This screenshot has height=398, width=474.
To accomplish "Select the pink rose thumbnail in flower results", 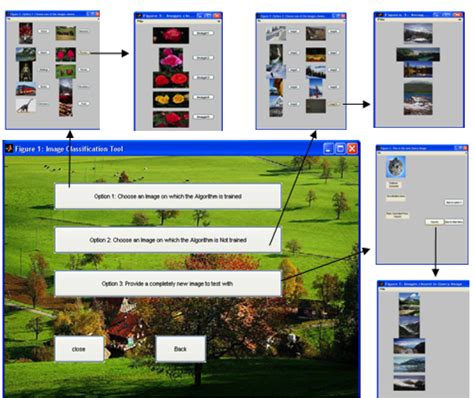I will (x=171, y=60).
